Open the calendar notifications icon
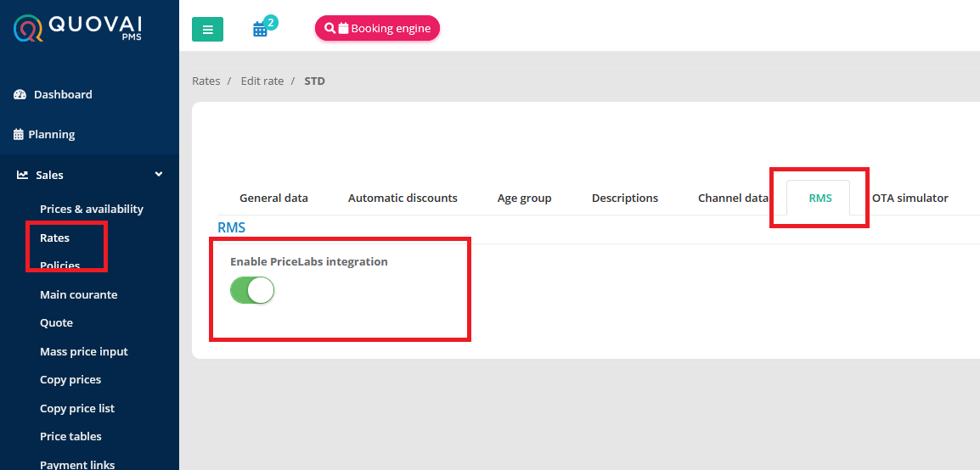 point(261,28)
